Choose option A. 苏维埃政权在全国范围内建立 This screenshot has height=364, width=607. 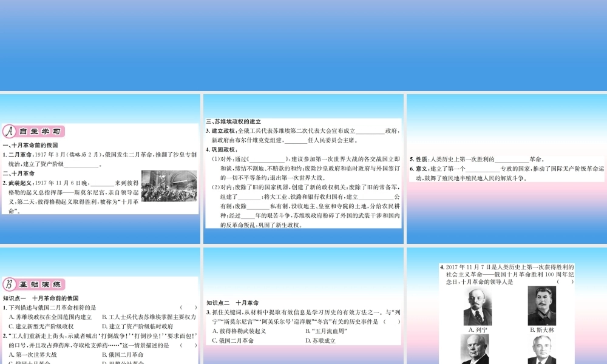click(x=50, y=317)
